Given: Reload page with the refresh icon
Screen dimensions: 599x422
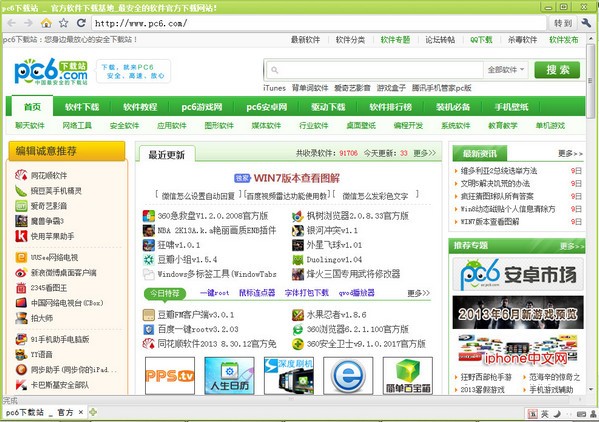Looking at the screenshot, I should tap(81, 23).
